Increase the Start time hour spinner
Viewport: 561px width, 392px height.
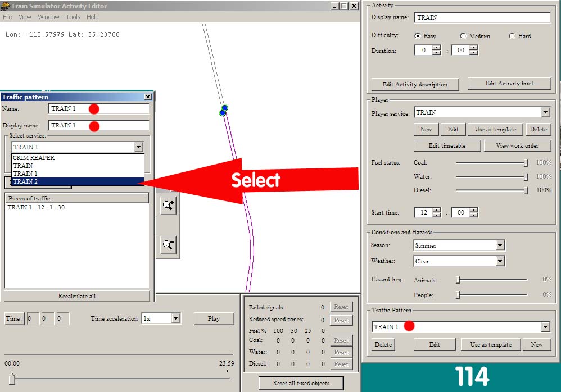tap(437, 210)
